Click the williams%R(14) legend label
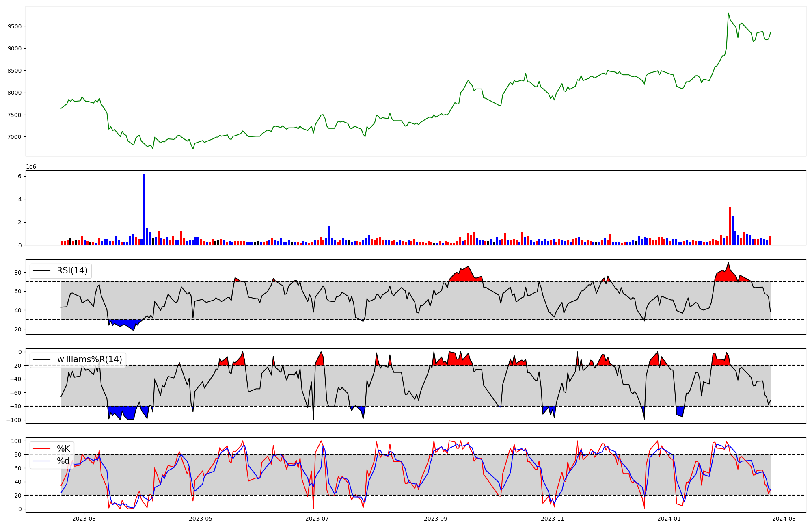The image size is (812, 528). (x=89, y=359)
